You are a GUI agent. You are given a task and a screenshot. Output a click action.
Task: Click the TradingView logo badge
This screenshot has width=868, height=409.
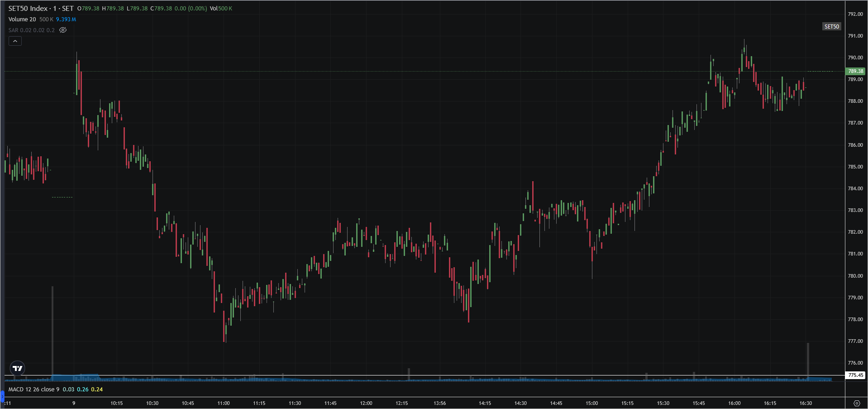(x=18, y=368)
